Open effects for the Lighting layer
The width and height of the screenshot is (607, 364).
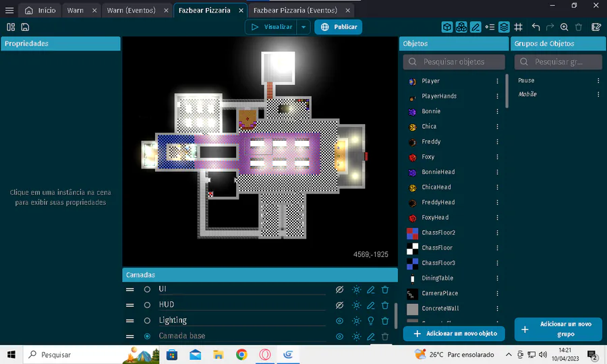point(357,321)
